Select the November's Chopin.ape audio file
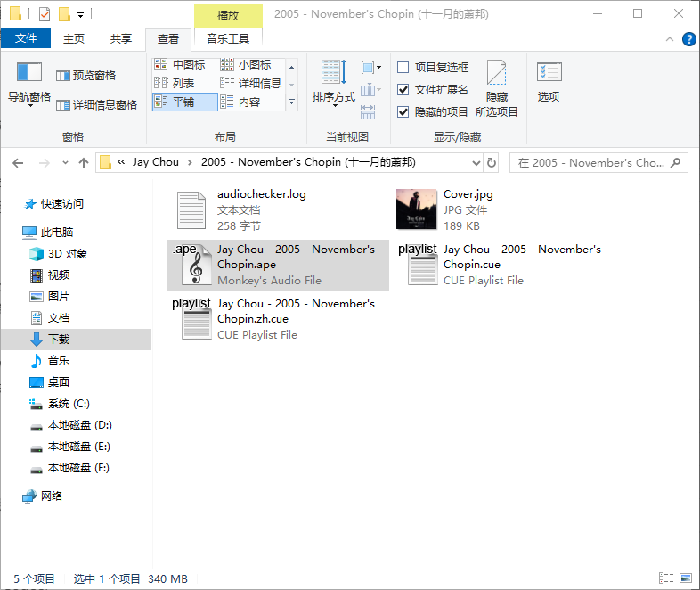This screenshot has width=700, height=590. tap(278, 265)
